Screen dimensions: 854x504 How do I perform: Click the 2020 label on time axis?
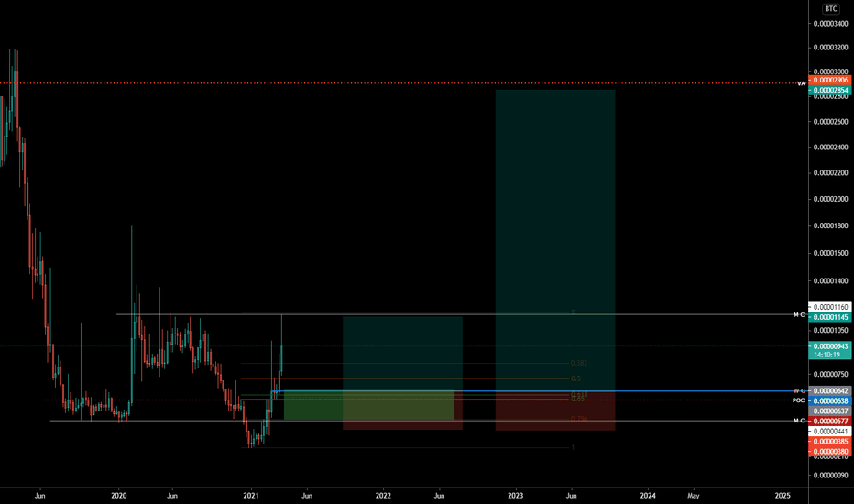119,496
